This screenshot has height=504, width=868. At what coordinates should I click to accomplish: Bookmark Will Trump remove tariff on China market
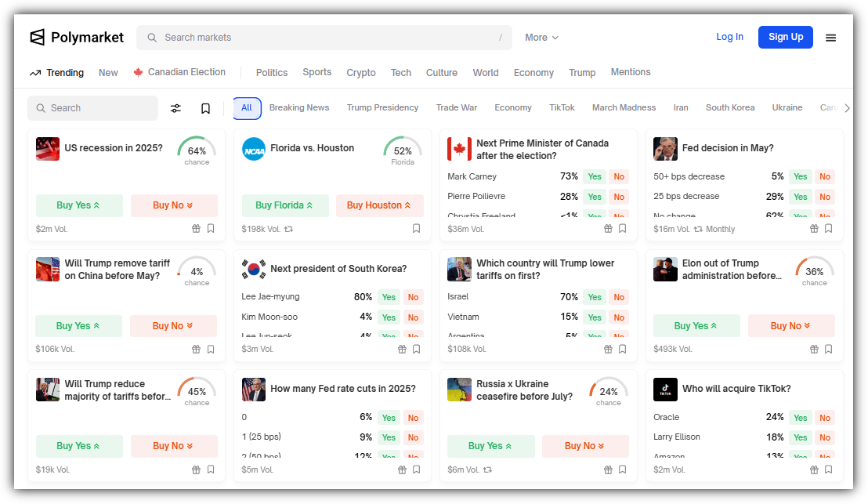[x=211, y=349]
